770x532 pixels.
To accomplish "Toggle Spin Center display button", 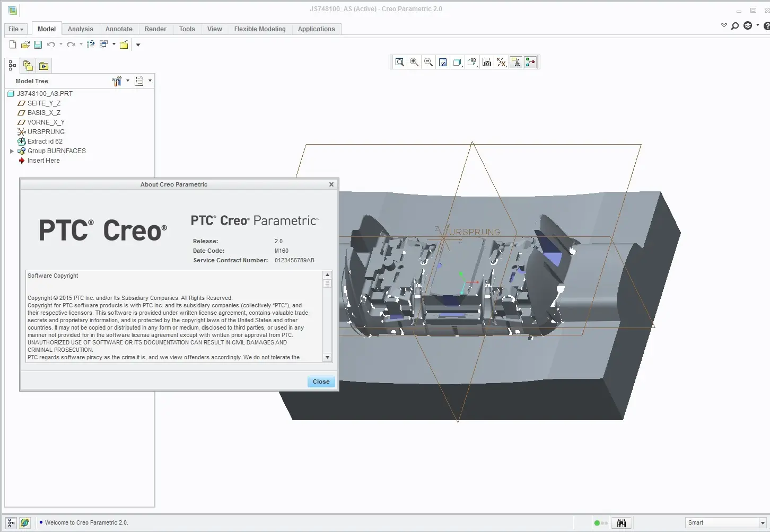I will [x=530, y=63].
